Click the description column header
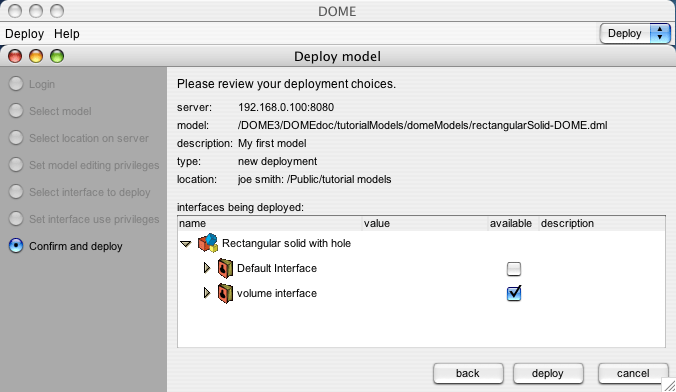Viewport: 676px width, 392px height. click(x=602, y=223)
